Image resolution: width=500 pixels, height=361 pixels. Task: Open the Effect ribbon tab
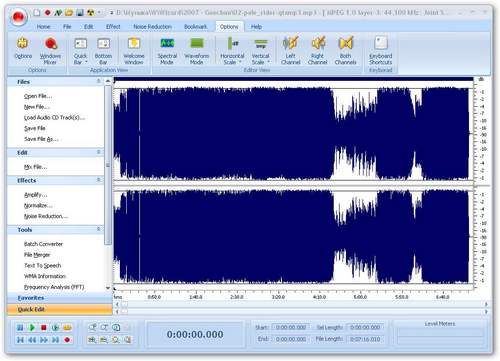pos(113,27)
